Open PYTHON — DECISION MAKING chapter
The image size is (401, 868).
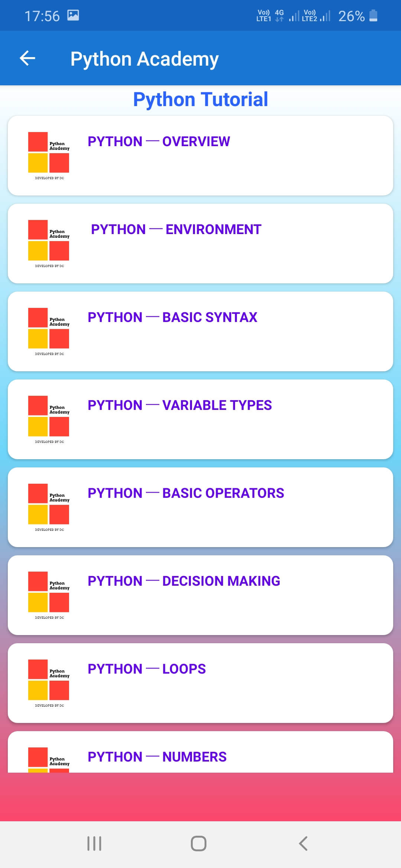[184, 581]
